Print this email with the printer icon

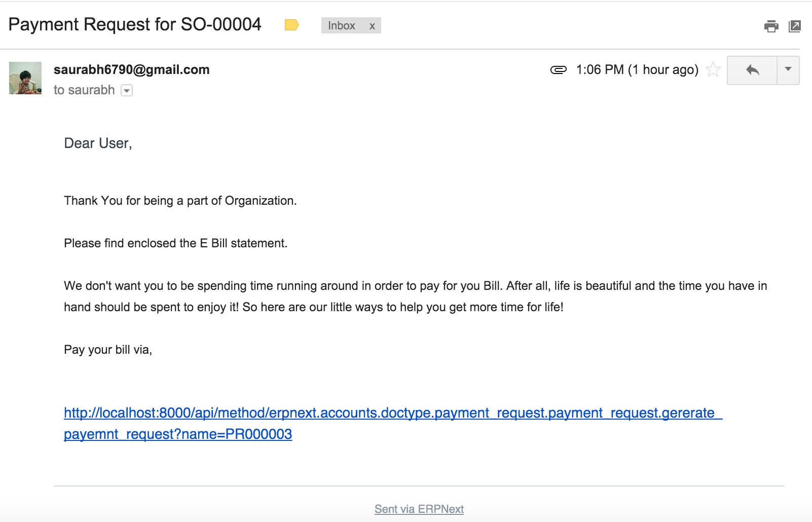771,26
